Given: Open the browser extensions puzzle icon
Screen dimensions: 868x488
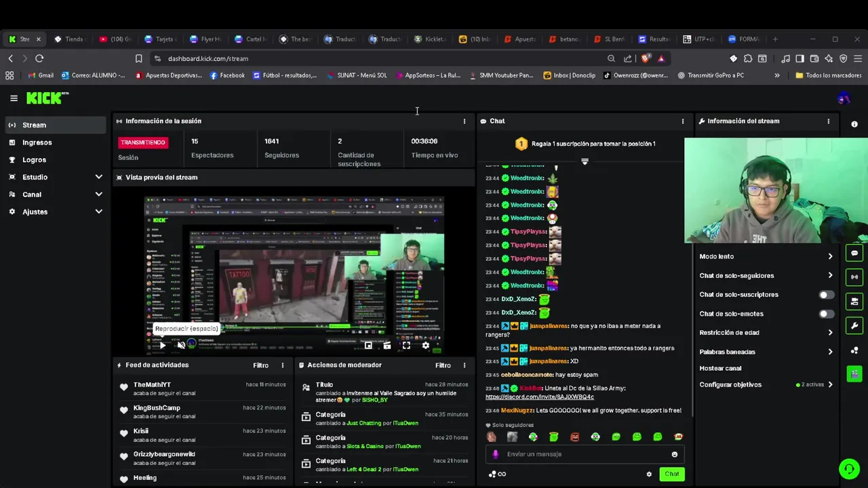Looking at the screenshot, I should pyautogui.click(x=748, y=58).
